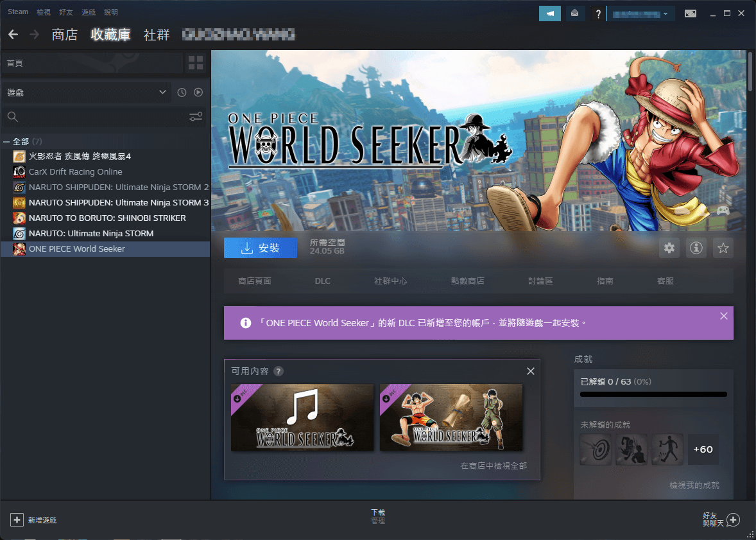Image resolution: width=756 pixels, height=540 pixels.
Task: Open the green friends chat icon top right
Action: tap(549, 13)
